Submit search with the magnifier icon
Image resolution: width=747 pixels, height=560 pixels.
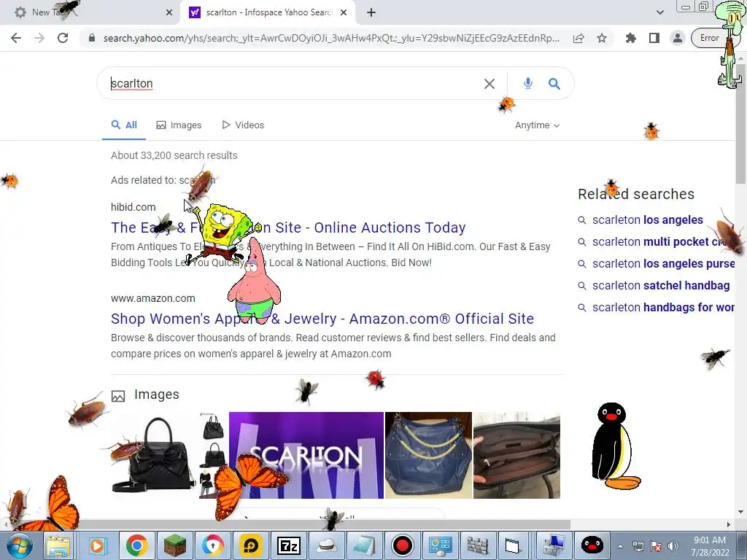click(554, 84)
